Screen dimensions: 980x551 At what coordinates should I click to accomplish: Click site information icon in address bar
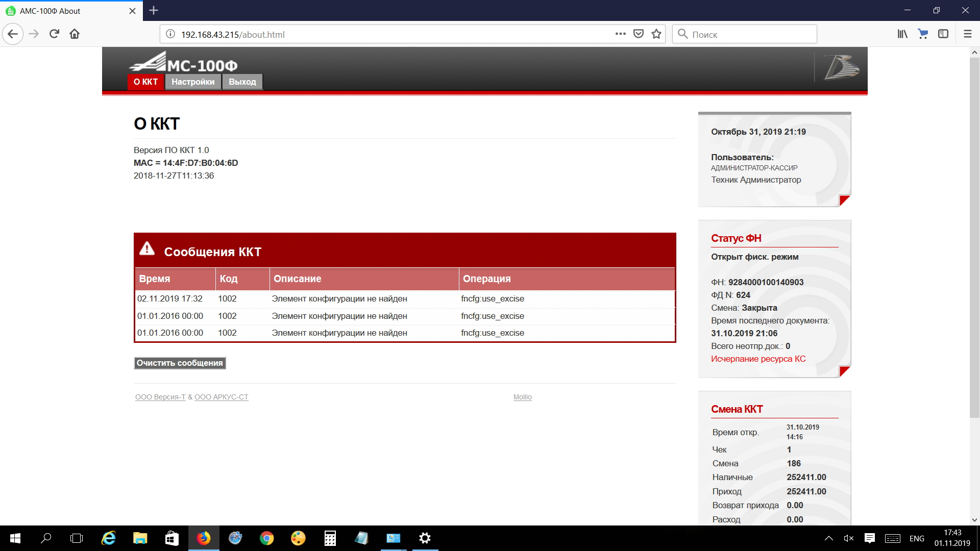[x=170, y=34]
